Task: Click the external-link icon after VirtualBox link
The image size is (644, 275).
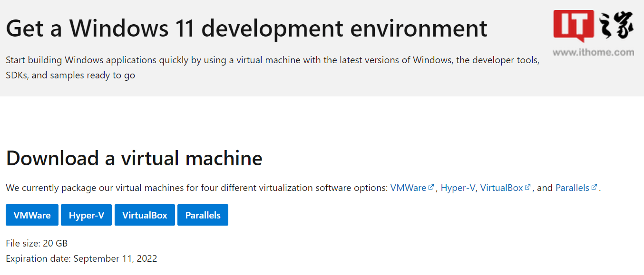Action: (527, 187)
